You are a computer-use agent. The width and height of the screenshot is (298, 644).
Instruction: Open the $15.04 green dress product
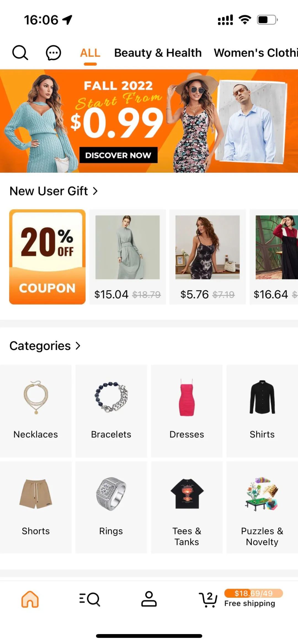[x=127, y=257]
